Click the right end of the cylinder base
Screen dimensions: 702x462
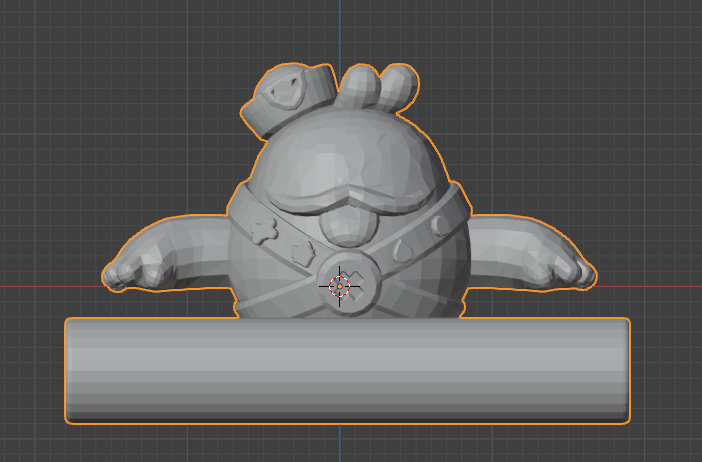620,370
